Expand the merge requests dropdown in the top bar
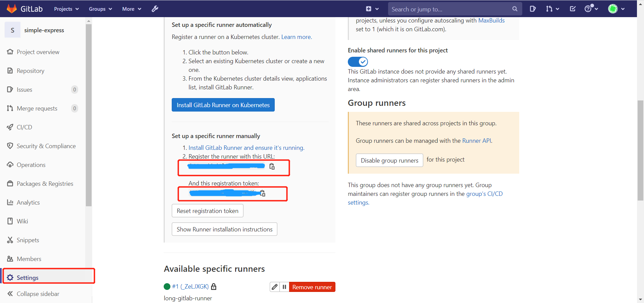The image size is (644, 303). tap(552, 9)
